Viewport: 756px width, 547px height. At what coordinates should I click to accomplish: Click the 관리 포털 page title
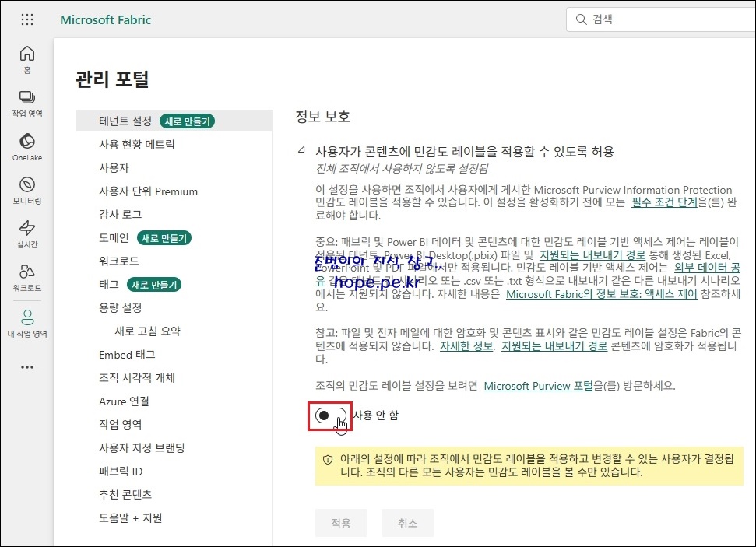[x=112, y=79]
